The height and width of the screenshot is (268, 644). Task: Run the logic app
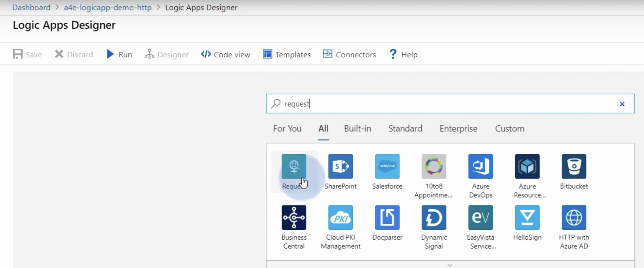[119, 54]
